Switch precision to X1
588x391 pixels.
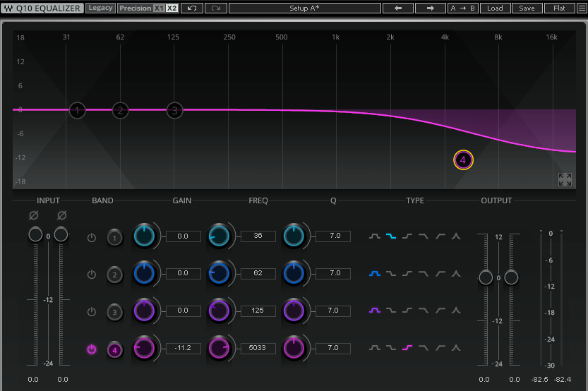tap(159, 8)
